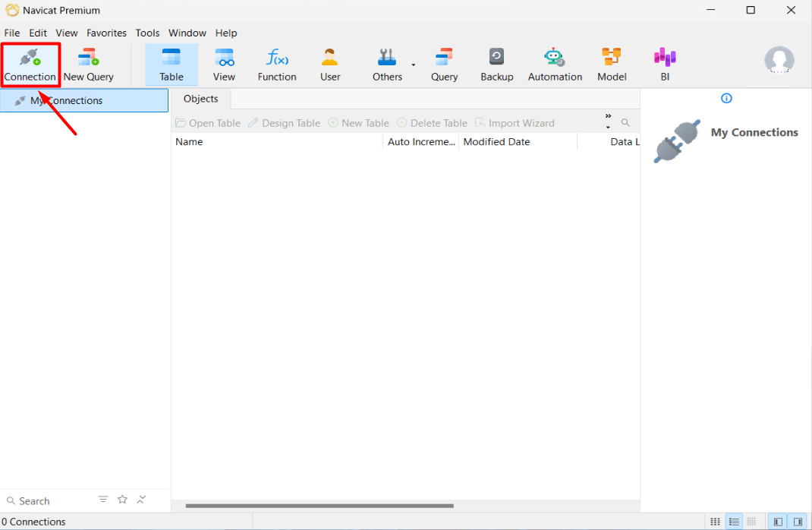Open the Backup toolbar icon
812x530 pixels.
tap(496, 65)
